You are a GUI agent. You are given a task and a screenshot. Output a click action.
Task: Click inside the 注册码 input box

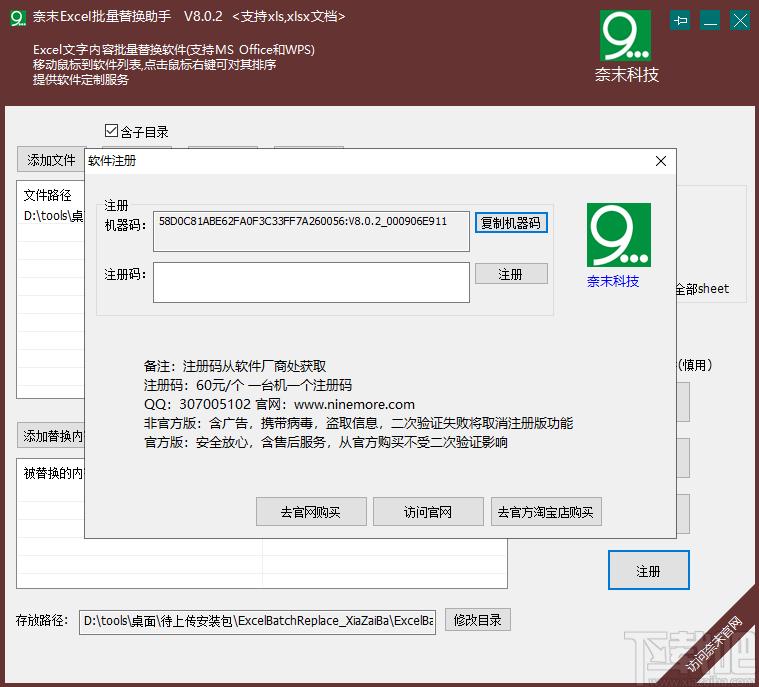point(311,282)
